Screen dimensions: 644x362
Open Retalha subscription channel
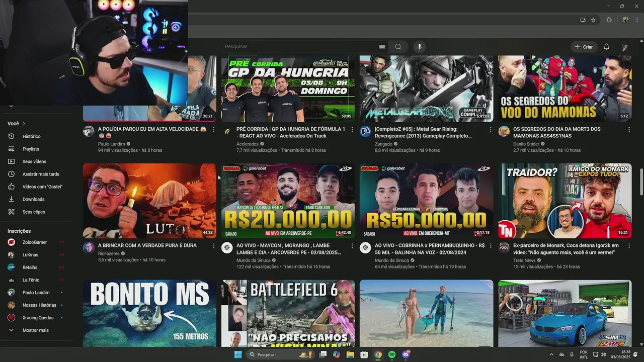point(36,267)
